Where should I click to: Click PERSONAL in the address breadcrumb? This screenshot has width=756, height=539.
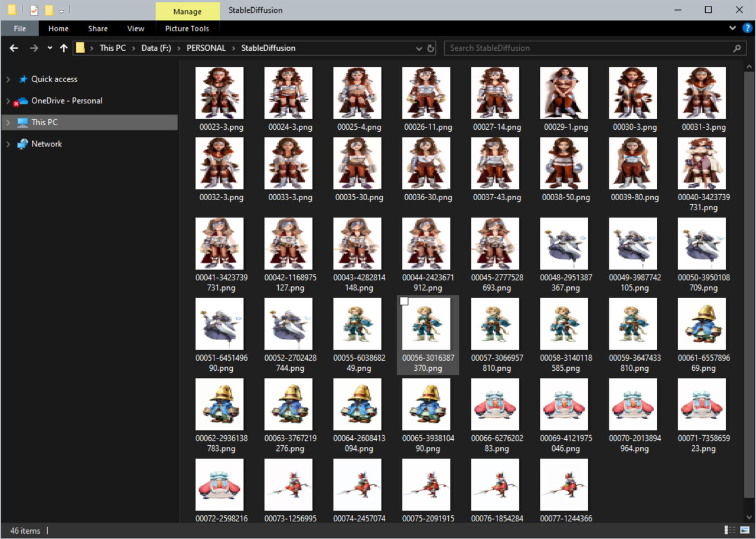(x=206, y=48)
